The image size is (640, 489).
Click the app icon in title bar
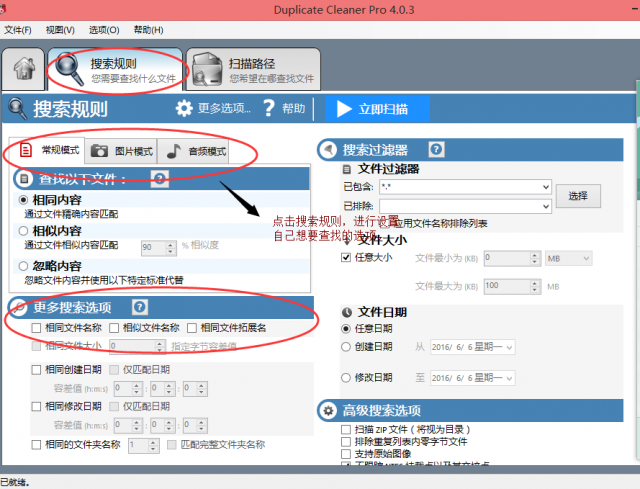[2, 9]
